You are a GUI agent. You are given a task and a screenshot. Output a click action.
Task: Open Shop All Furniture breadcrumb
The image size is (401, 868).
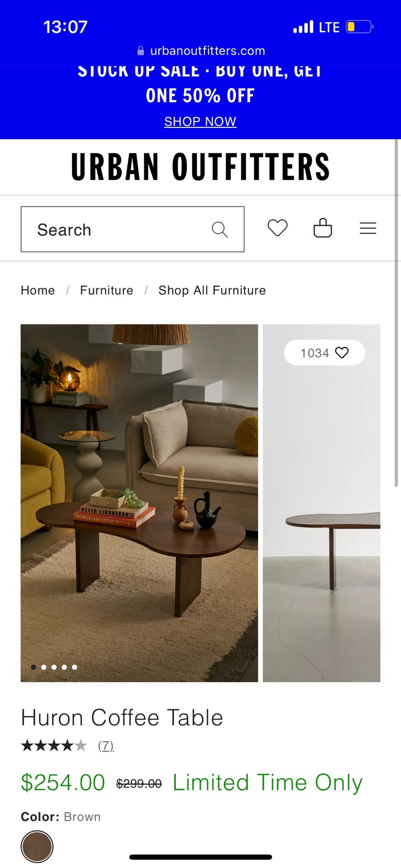click(x=212, y=290)
